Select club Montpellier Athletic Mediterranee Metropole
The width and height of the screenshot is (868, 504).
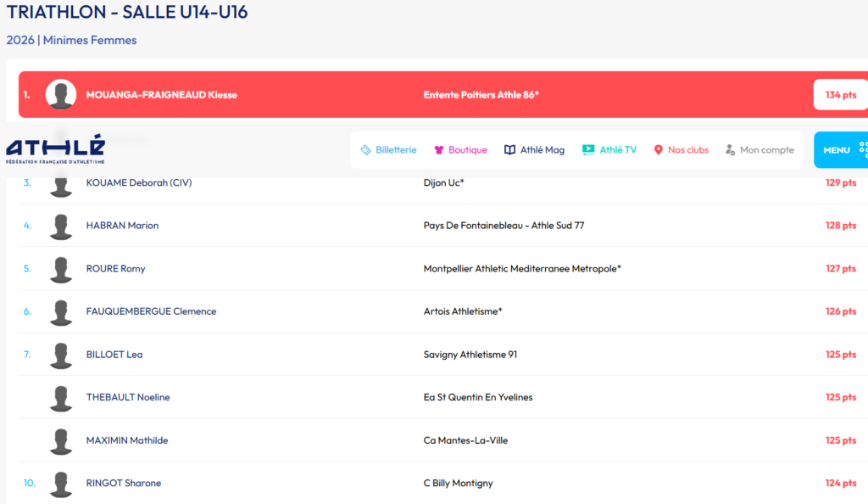pyautogui.click(x=522, y=269)
